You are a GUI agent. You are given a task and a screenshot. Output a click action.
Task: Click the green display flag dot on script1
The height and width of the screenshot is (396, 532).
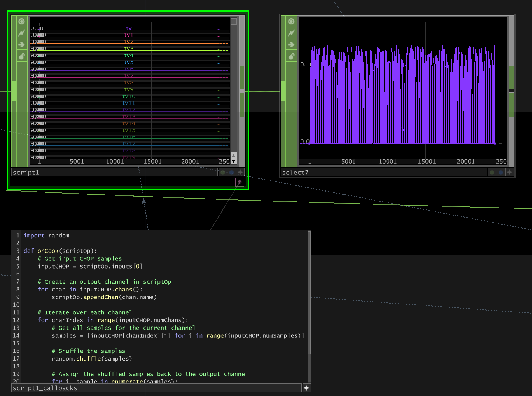pos(223,173)
